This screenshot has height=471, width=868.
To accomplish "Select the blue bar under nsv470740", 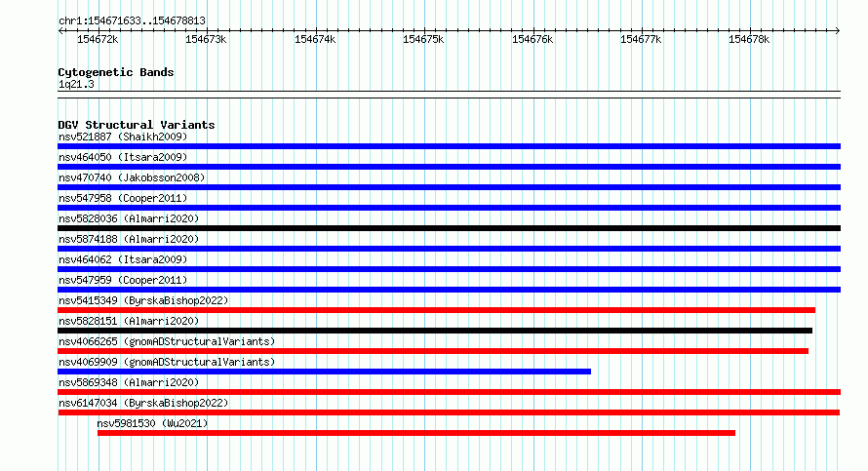I will tap(449, 187).
